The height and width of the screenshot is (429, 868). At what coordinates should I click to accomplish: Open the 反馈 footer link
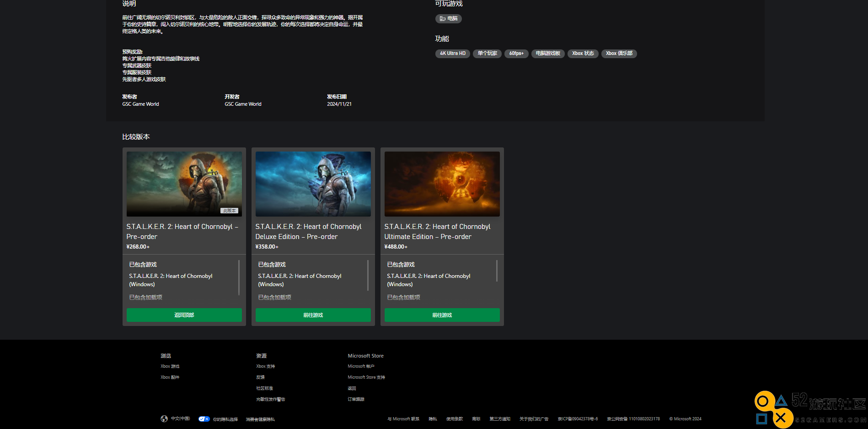coord(261,377)
